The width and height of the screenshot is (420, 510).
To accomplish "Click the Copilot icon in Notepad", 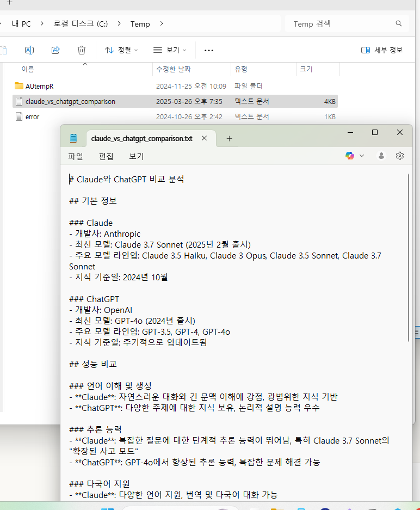I will 350,156.
